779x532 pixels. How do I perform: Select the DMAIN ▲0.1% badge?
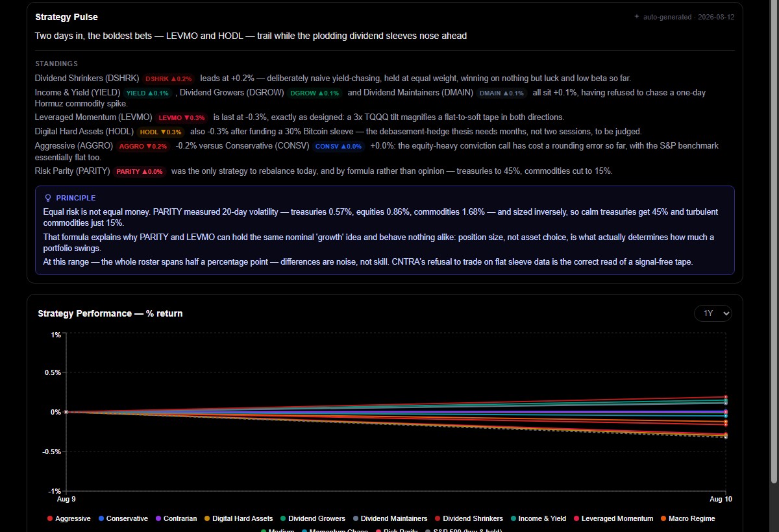pos(502,93)
